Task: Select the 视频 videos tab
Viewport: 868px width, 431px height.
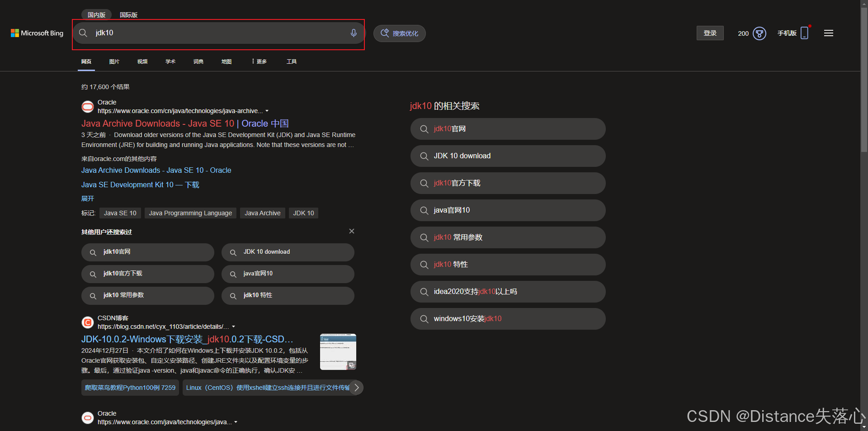Action: pyautogui.click(x=142, y=62)
